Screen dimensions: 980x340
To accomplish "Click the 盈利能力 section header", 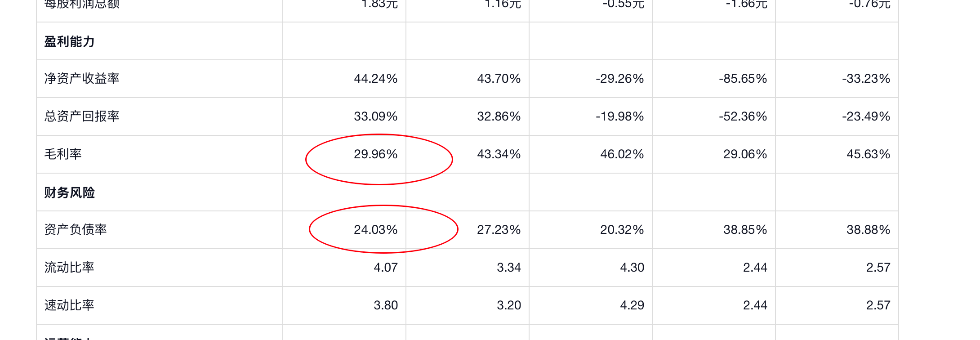I will click(70, 41).
